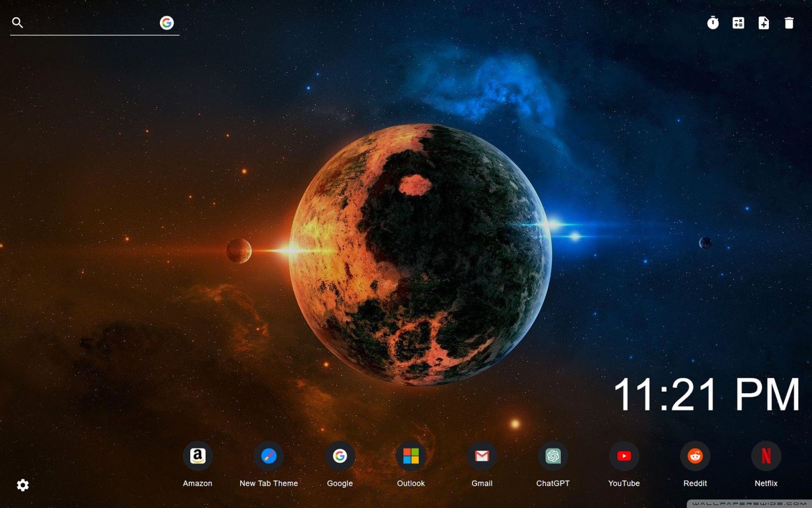Open the Google shortcut icon
The image size is (812, 508).
(x=340, y=456)
